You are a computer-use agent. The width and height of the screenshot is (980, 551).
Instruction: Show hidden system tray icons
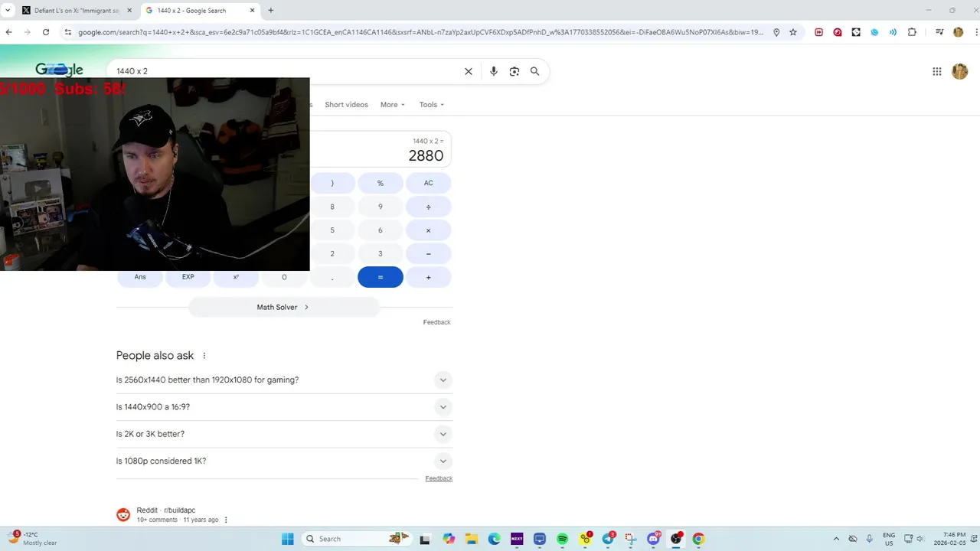coord(836,539)
